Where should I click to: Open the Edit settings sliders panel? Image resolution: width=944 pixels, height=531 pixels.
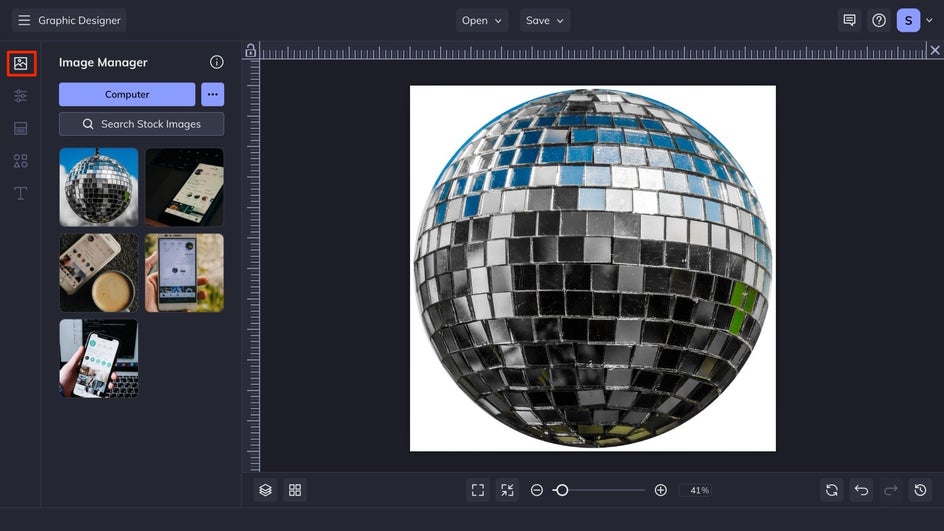pyautogui.click(x=21, y=96)
